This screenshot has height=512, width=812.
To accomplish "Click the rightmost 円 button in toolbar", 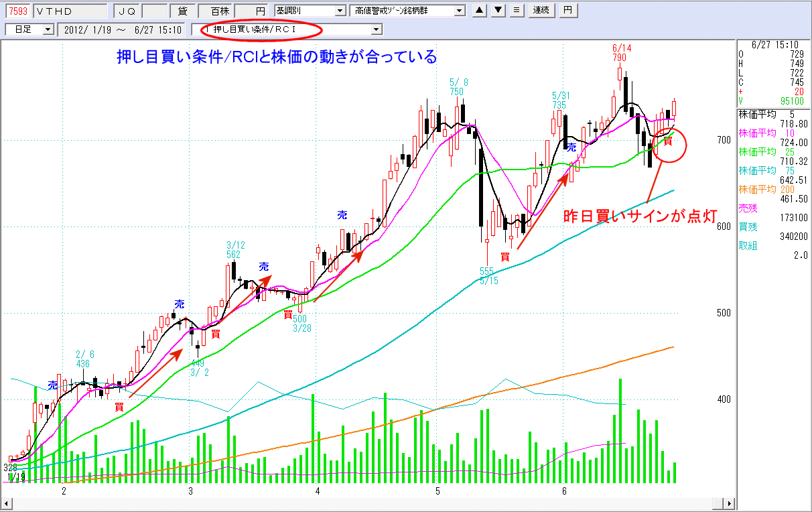I will (x=567, y=11).
